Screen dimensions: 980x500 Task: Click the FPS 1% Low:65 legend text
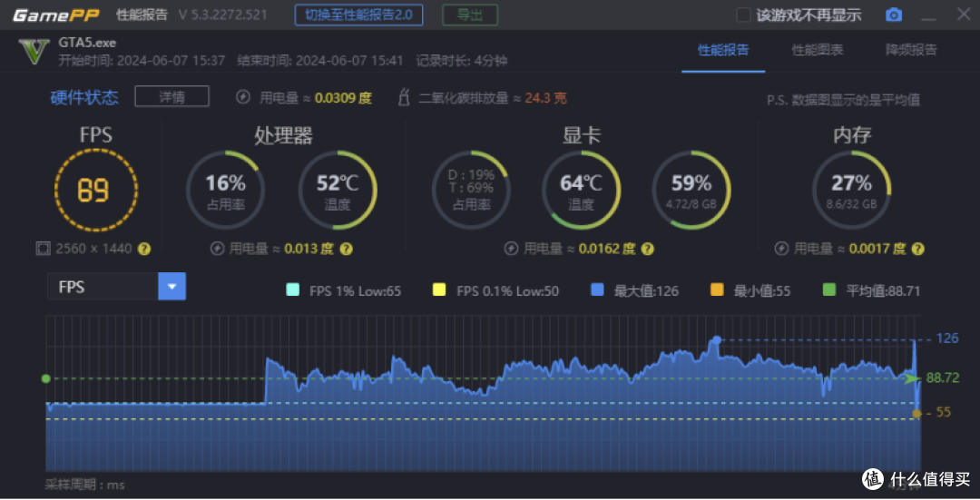[355, 290]
